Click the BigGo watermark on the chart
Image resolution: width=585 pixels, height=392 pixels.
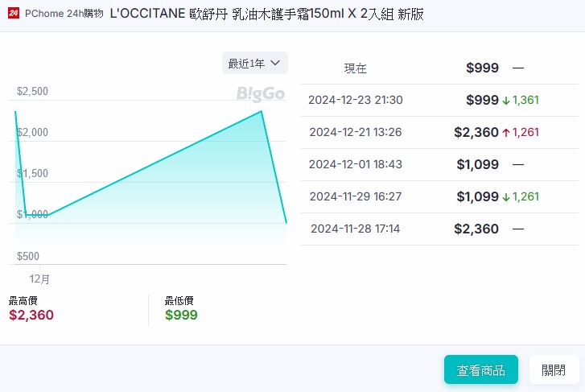[x=261, y=94]
